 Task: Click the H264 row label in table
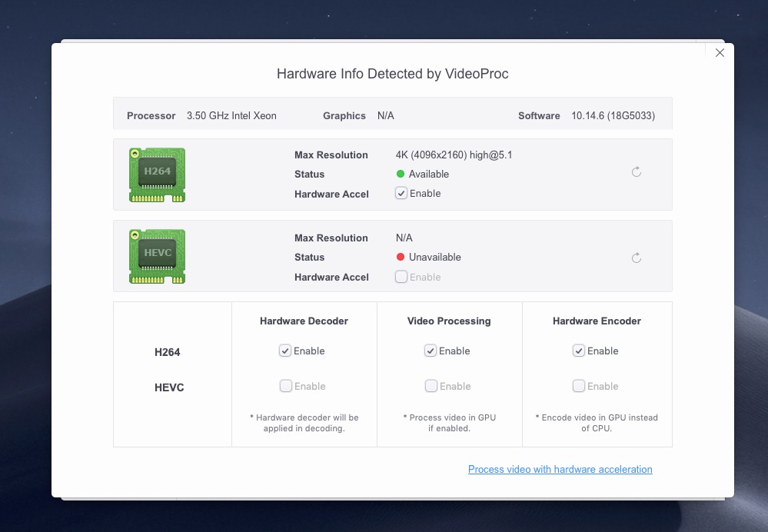[x=167, y=352]
